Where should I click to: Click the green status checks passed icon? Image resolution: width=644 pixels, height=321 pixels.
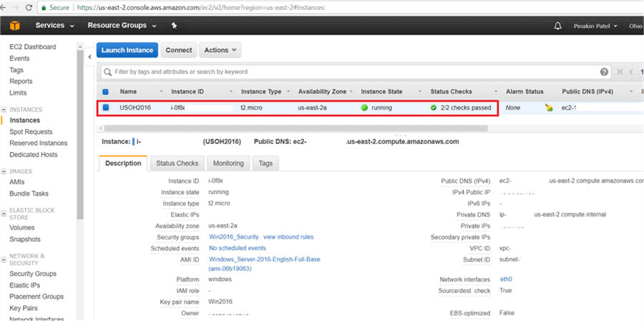tap(434, 107)
